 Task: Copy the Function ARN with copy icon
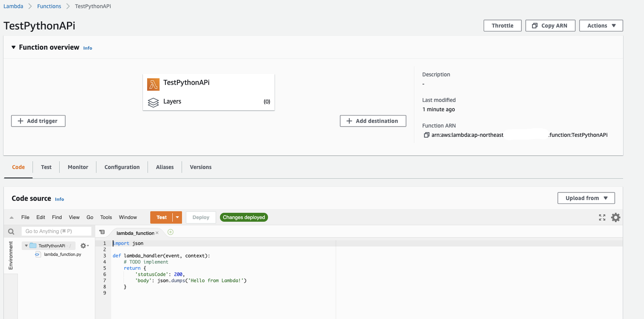tap(426, 135)
